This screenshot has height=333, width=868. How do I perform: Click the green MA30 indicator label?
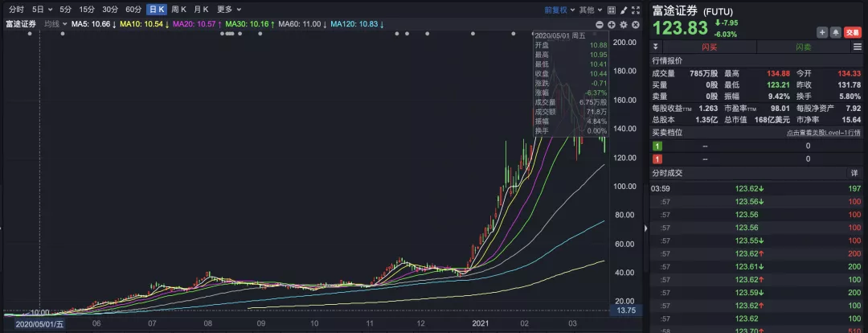250,24
